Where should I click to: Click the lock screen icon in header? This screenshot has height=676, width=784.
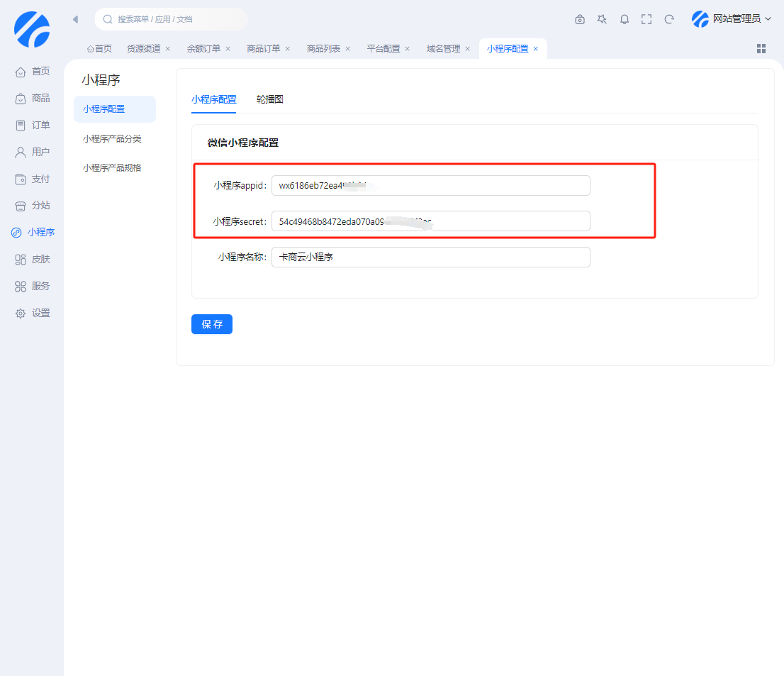pos(580,19)
